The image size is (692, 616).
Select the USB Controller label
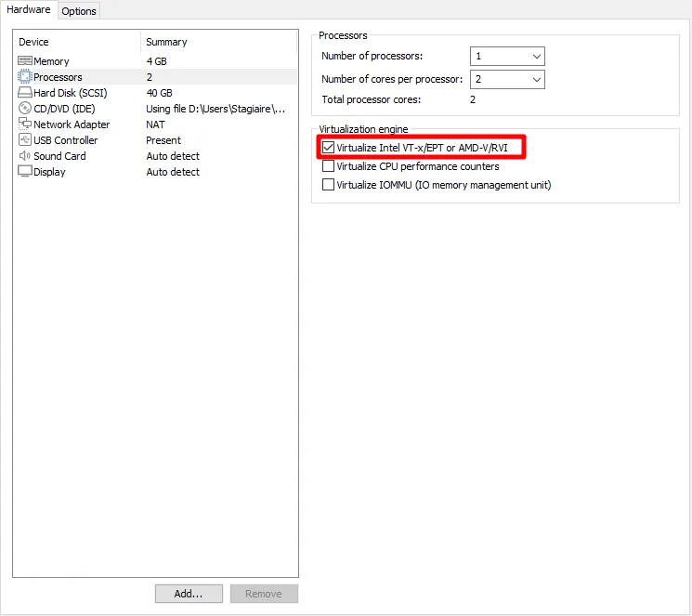click(65, 140)
